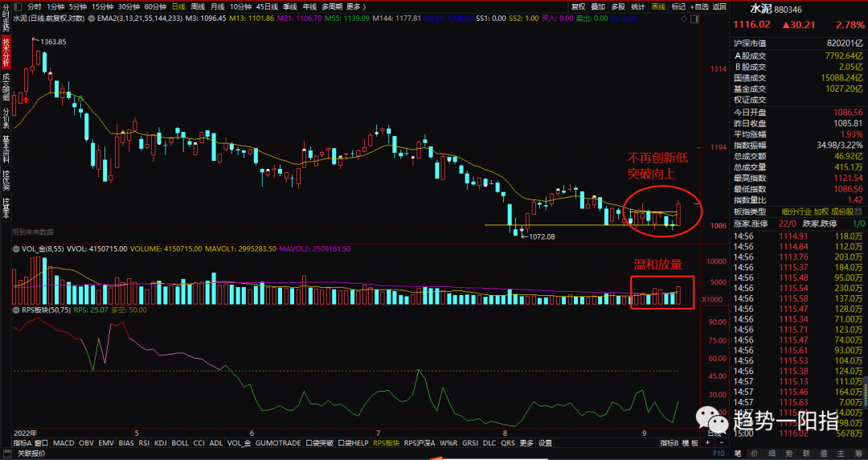Open 基本资料 in left sidebar
Image resolution: width=868 pixels, height=460 pixels.
point(6,149)
